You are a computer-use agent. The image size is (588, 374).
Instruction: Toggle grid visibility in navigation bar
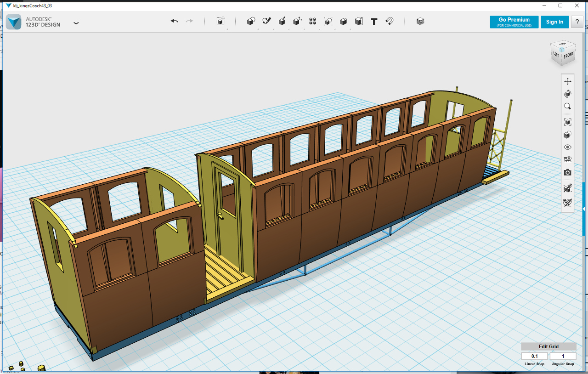click(568, 160)
